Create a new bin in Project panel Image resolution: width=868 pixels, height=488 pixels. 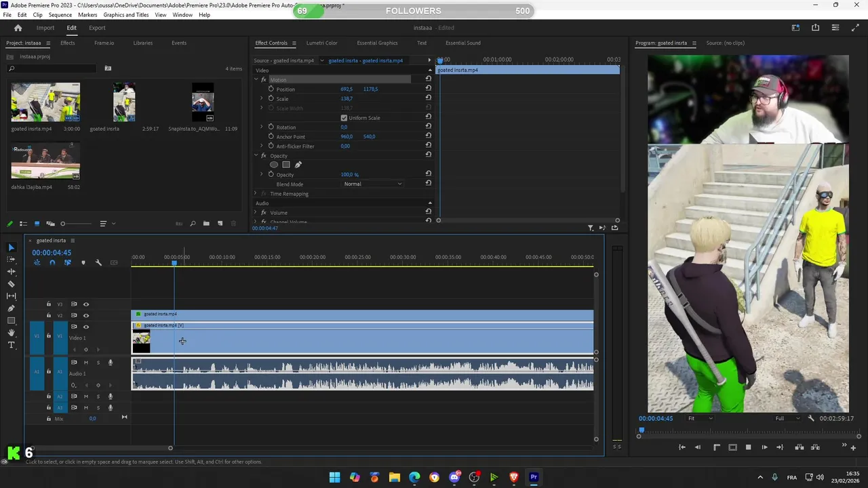206,224
